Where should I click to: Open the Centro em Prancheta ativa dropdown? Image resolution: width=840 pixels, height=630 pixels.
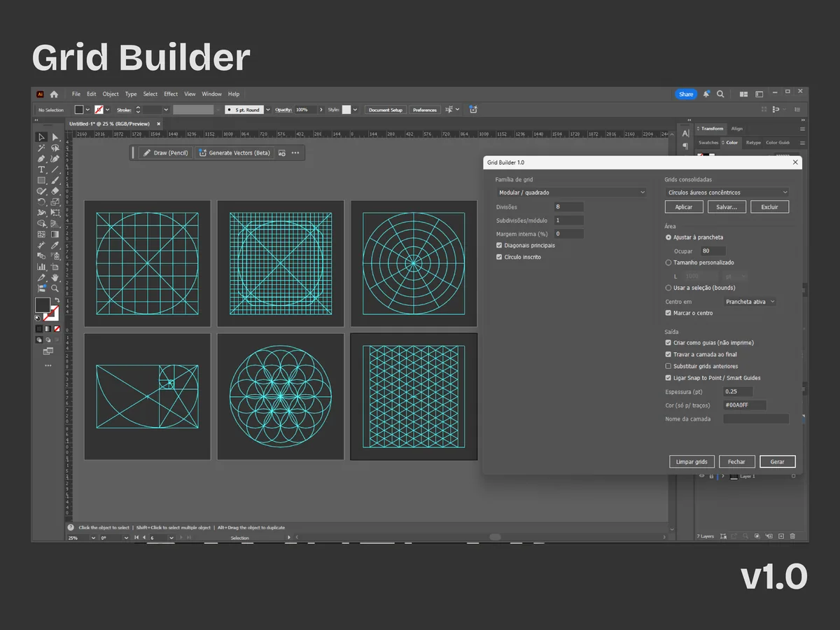[x=750, y=302]
